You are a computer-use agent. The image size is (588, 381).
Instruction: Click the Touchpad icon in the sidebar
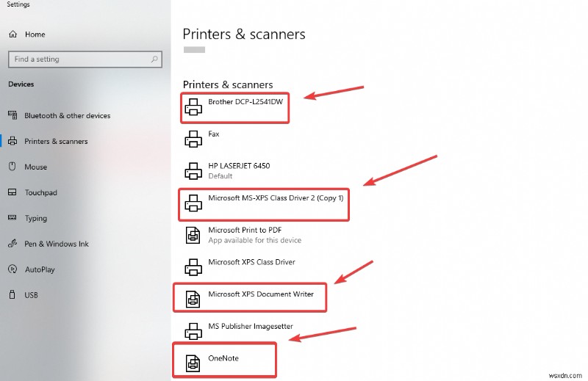[12, 192]
